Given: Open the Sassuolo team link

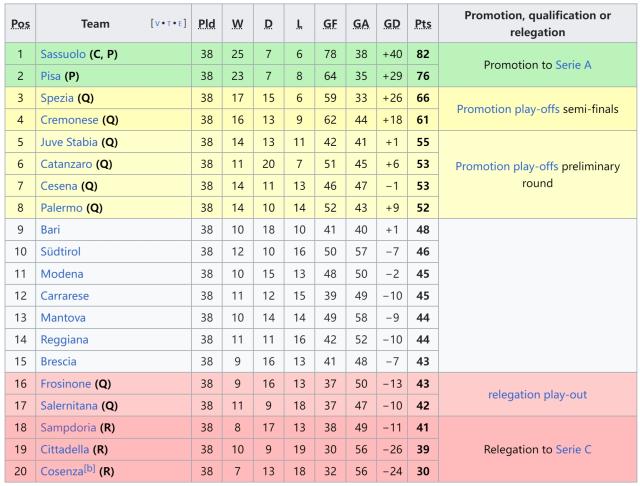Looking at the screenshot, I should pos(63,53).
